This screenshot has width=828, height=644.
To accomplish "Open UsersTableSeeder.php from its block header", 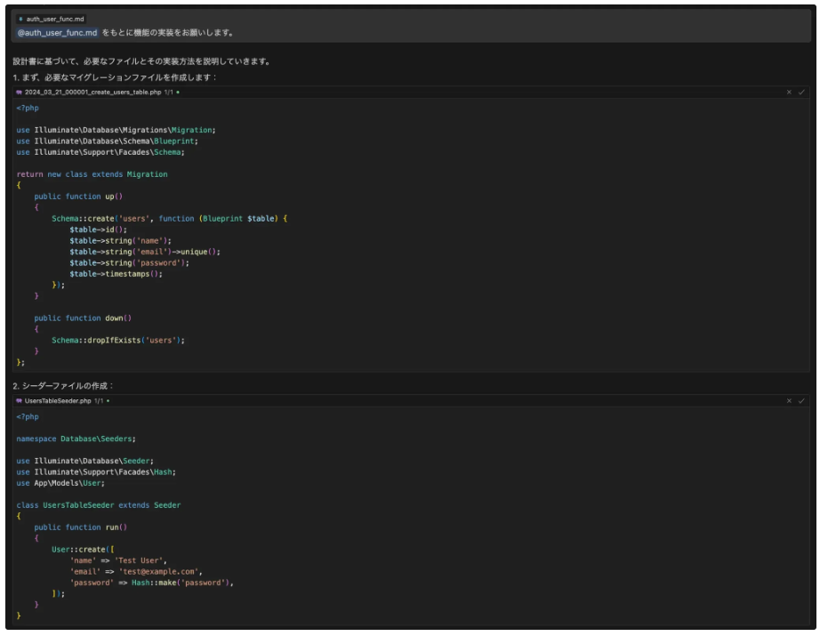I will (x=58, y=401).
